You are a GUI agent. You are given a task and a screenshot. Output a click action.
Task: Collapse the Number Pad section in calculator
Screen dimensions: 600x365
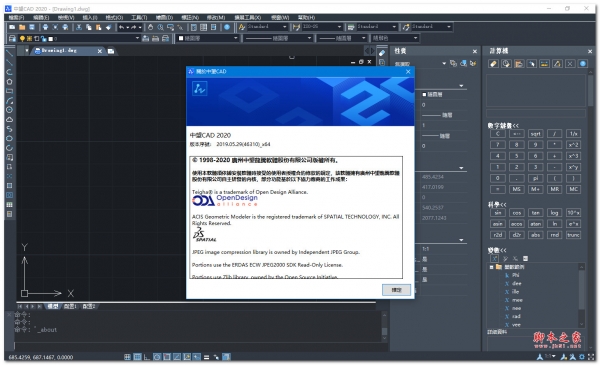point(503,125)
